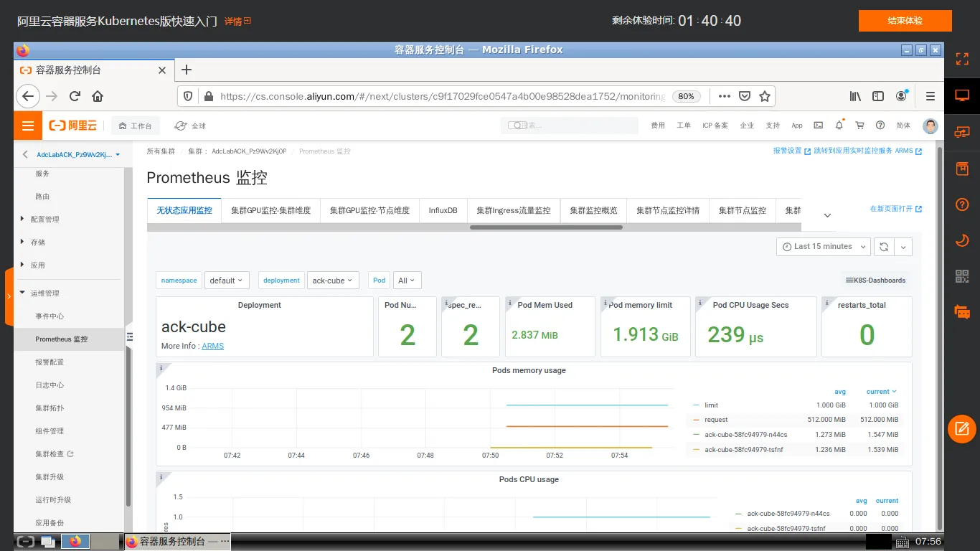Open page actions three-dot menu
Viewport: 980px width, 551px height.
click(x=725, y=96)
